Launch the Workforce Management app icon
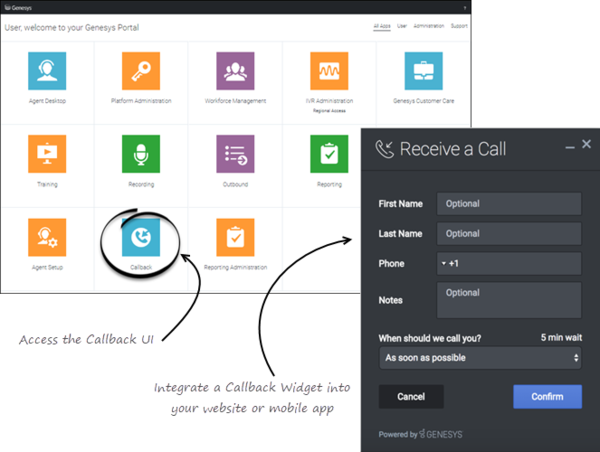This screenshot has height=452, width=600. click(x=235, y=71)
